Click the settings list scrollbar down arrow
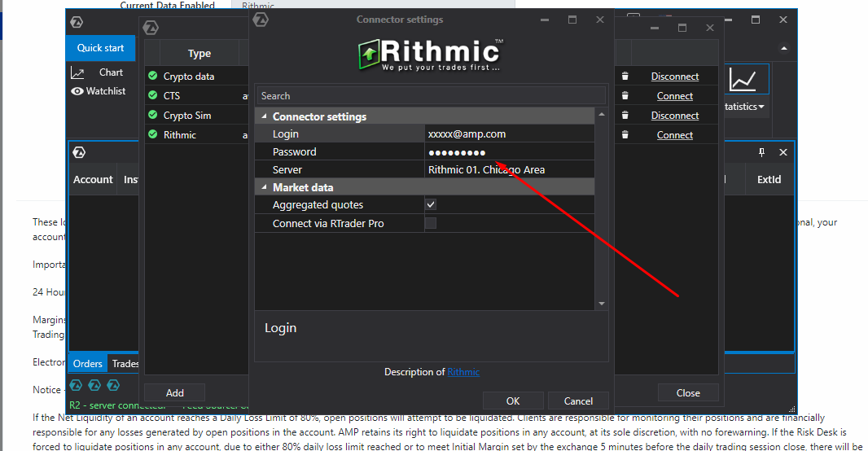This screenshot has width=868, height=451. coord(602,304)
